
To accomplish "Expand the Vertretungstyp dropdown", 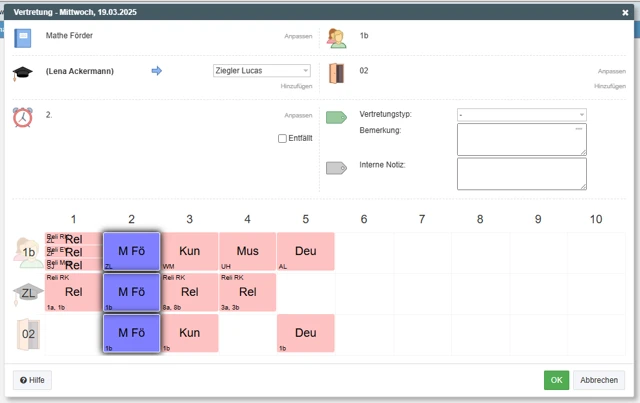I will coord(521,115).
